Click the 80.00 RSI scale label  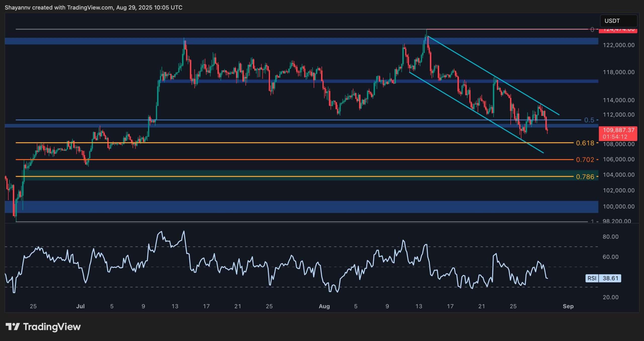610,237
